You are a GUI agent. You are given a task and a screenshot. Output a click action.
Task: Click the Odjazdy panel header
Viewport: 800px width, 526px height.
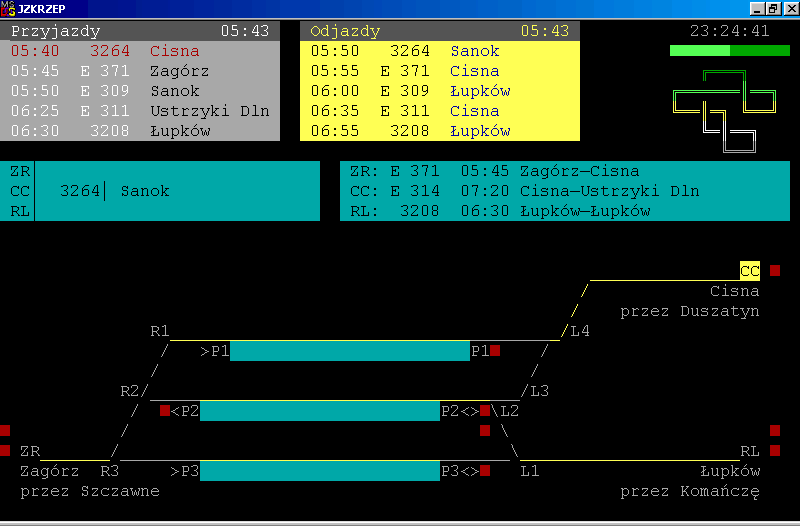point(440,31)
